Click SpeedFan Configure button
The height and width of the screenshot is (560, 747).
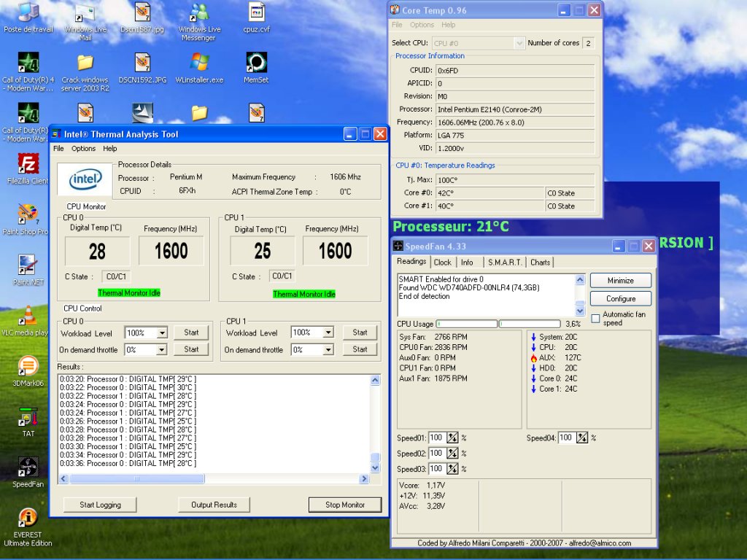click(621, 298)
